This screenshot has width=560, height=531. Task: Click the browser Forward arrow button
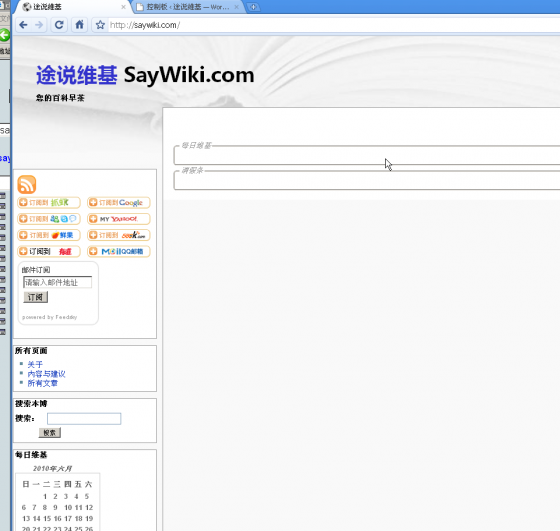[x=39, y=25]
